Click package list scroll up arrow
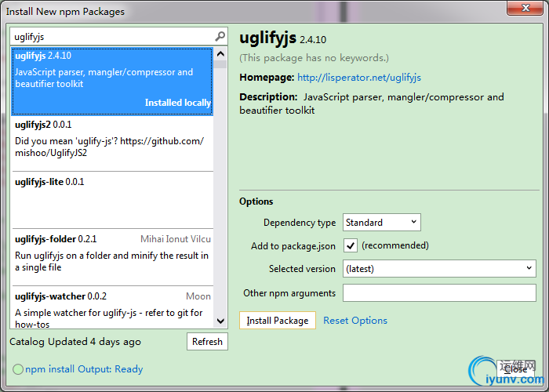Viewport: 549px width, 392px height. (x=220, y=53)
